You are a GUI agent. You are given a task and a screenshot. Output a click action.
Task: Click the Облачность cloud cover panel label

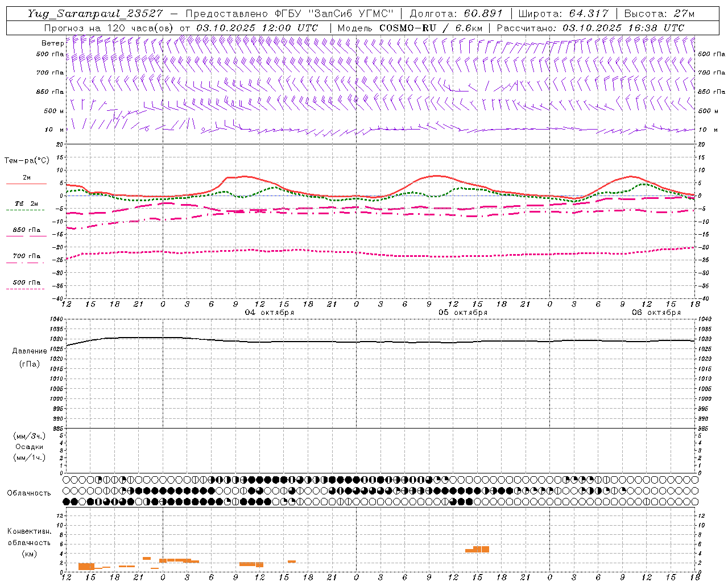[x=29, y=493]
